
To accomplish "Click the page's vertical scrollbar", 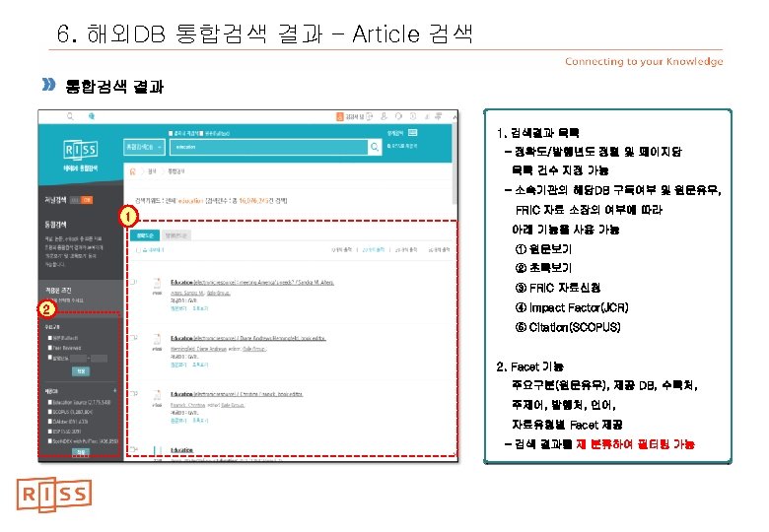I will (454, 162).
